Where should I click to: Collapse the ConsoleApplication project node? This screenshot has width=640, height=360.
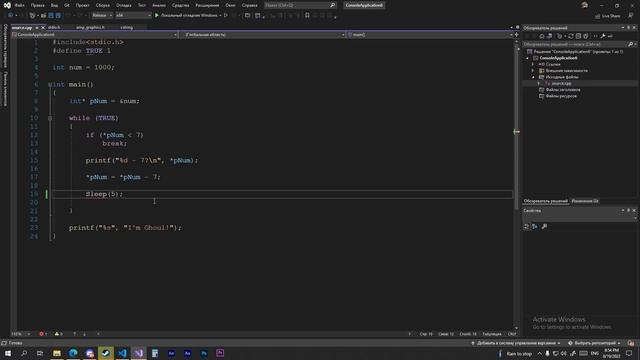[527, 58]
